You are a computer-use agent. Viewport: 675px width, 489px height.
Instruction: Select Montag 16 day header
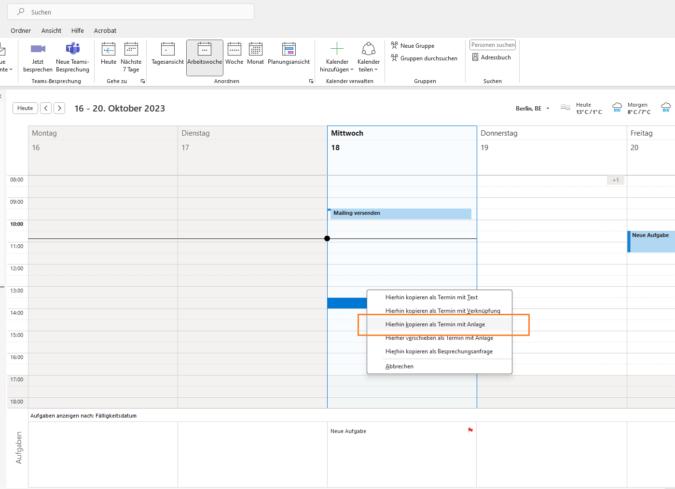coord(103,150)
